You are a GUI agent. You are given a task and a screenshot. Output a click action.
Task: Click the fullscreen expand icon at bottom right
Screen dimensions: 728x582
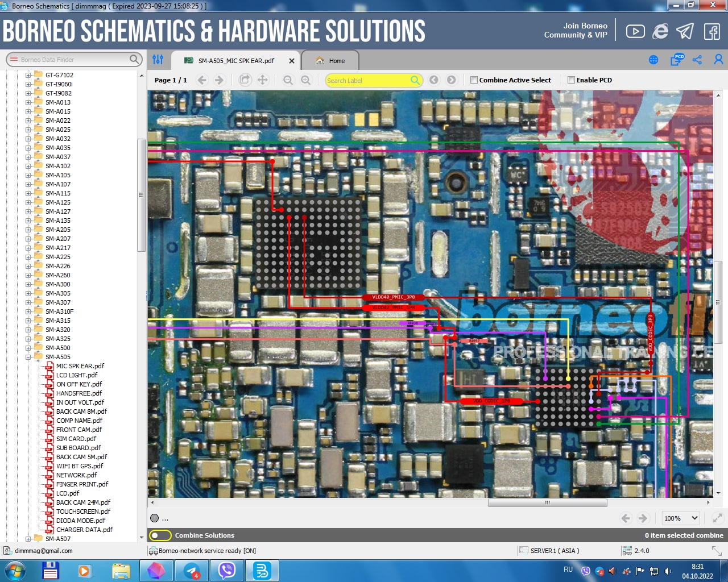pyautogui.click(x=718, y=518)
